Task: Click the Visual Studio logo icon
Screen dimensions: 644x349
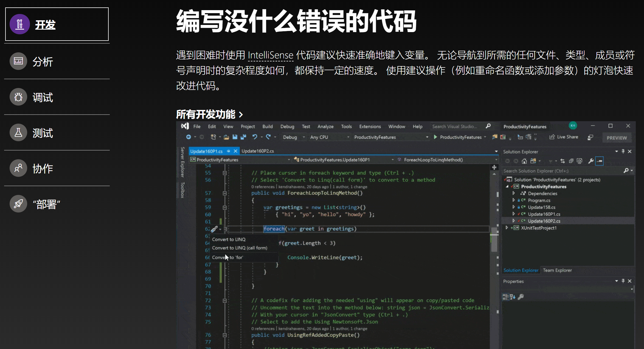Action: point(185,126)
